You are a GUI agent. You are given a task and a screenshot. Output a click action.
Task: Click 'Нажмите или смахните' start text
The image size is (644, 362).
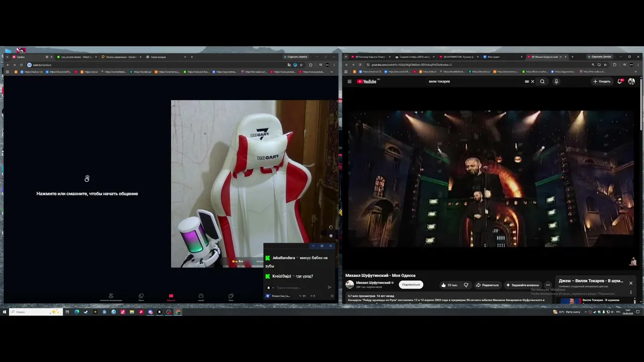87,194
